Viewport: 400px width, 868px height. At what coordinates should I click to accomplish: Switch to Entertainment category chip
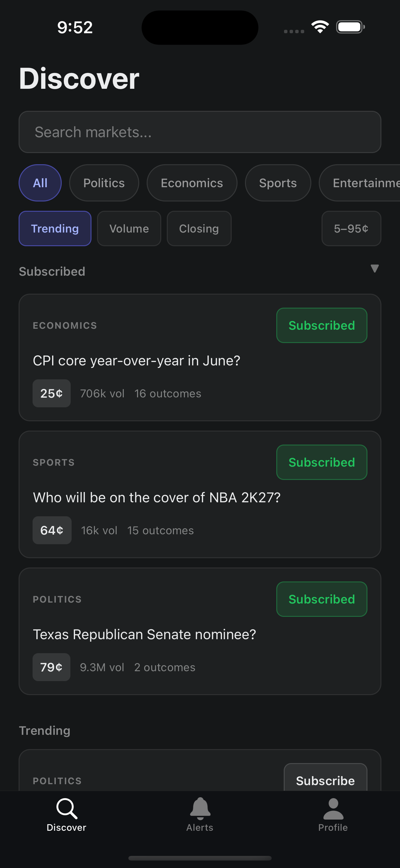coord(362,183)
